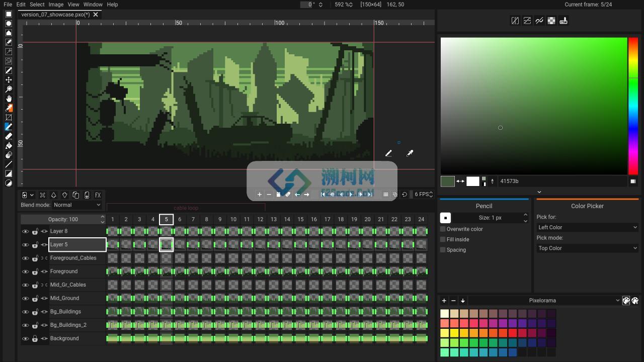The image size is (644, 362).
Task: Open the Window menu
Action: coord(93,5)
